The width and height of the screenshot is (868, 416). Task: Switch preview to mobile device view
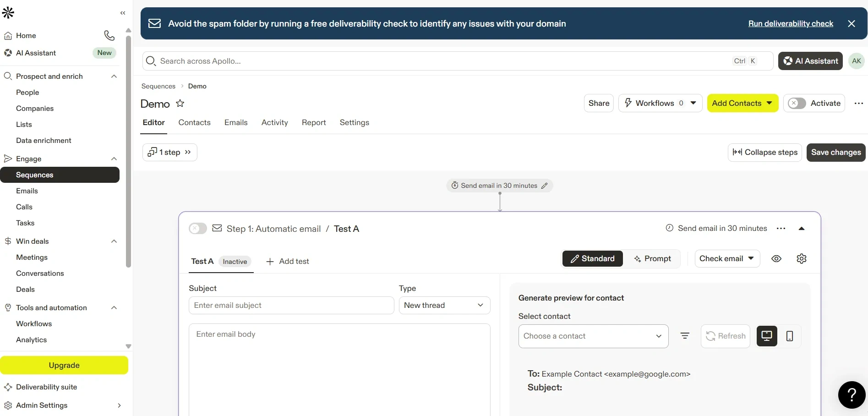point(790,336)
